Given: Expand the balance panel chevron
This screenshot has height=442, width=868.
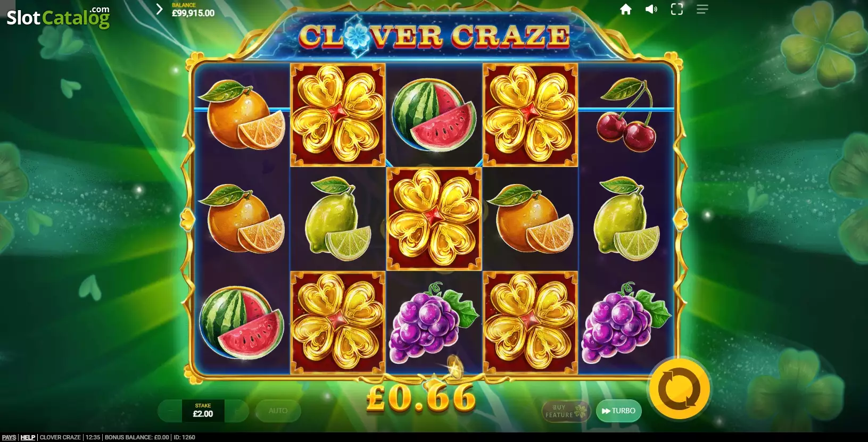Looking at the screenshot, I should 159,9.
